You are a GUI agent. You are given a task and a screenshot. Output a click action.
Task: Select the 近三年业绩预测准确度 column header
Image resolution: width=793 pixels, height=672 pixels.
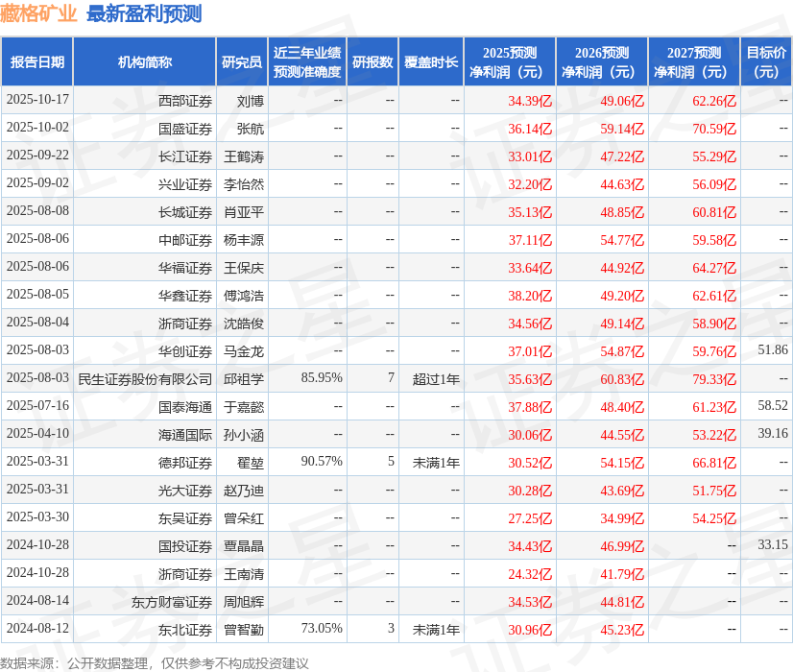307,61
